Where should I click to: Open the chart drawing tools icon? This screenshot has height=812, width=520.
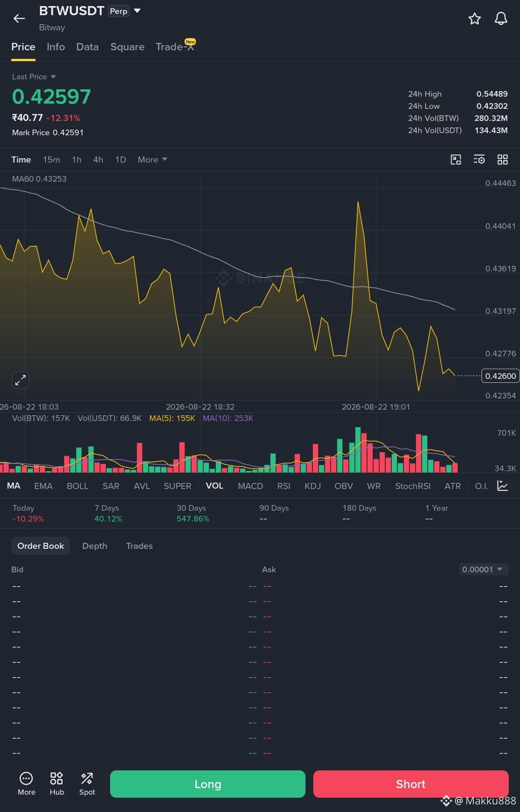pyautogui.click(x=456, y=160)
